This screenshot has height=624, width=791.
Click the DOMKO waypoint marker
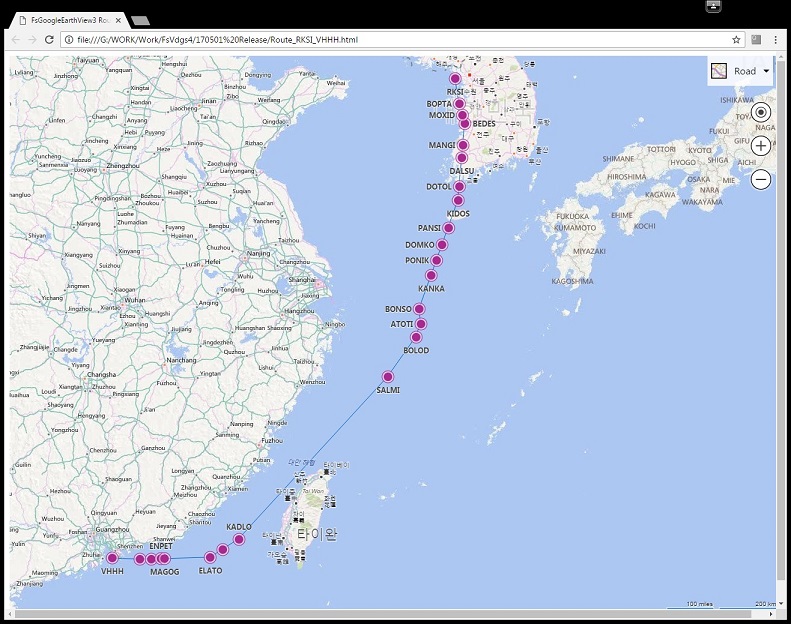pos(442,245)
